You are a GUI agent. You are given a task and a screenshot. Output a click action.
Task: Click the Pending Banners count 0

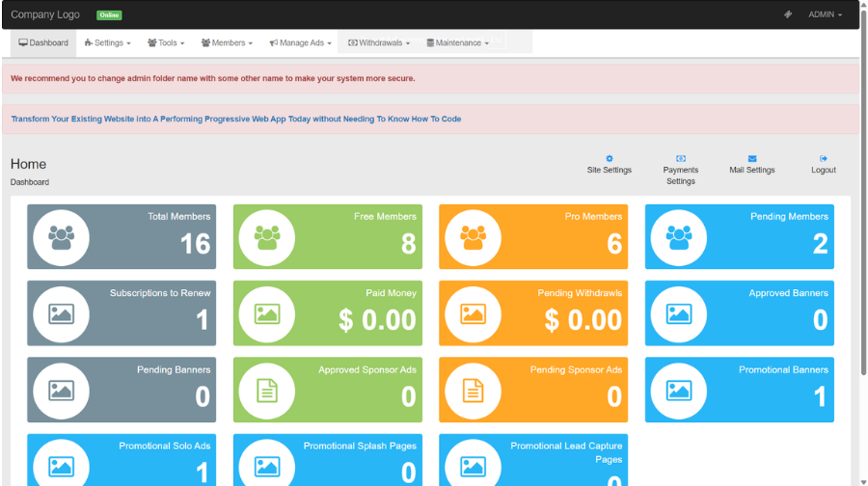point(203,396)
